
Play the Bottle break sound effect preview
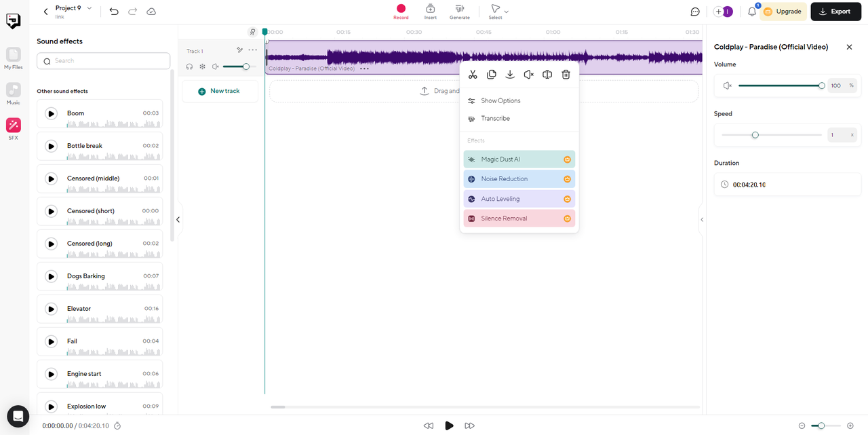51,146
